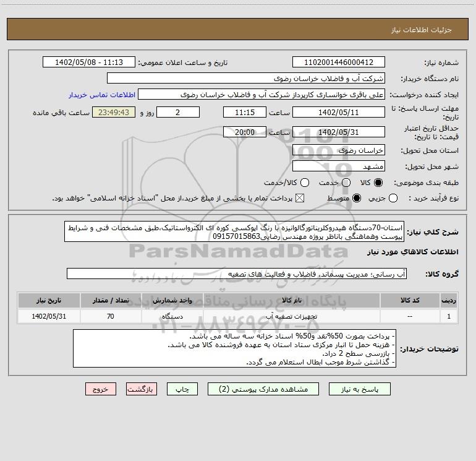Click the buyer notes text area
This screenshot has height=461, width=476.
click(235, 348)
